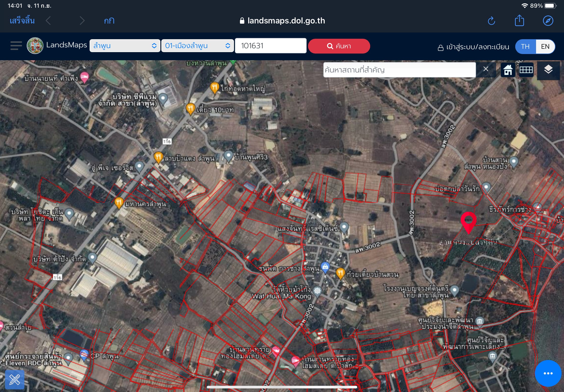564x392 pixels.
Task: Tap the Wat Huai Ma Kong temple marker
Action: point(317,292)
